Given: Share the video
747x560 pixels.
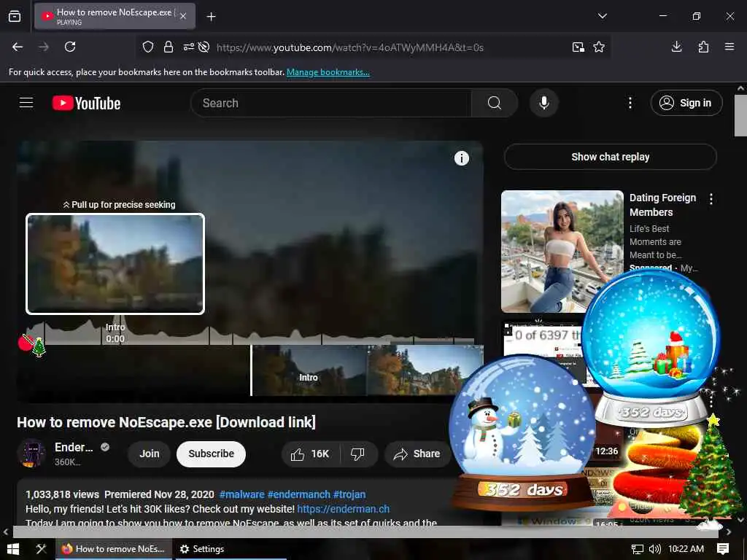Looking at the screenshot, I should 417,454.
